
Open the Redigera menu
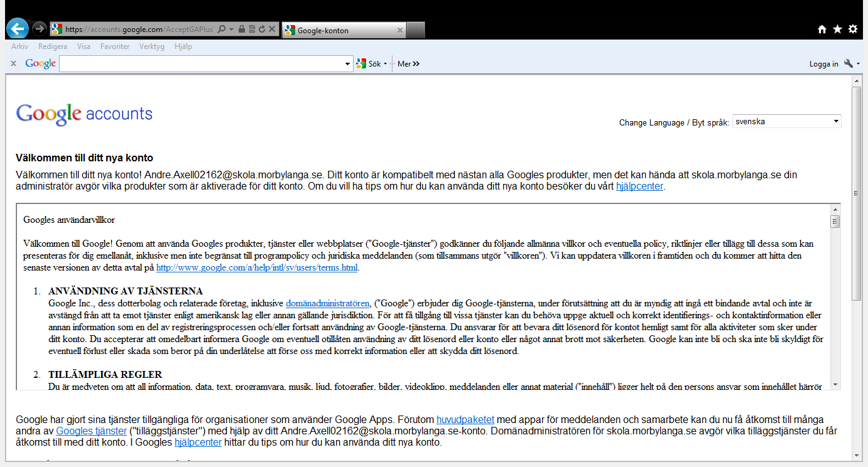[x=53, y=46]
